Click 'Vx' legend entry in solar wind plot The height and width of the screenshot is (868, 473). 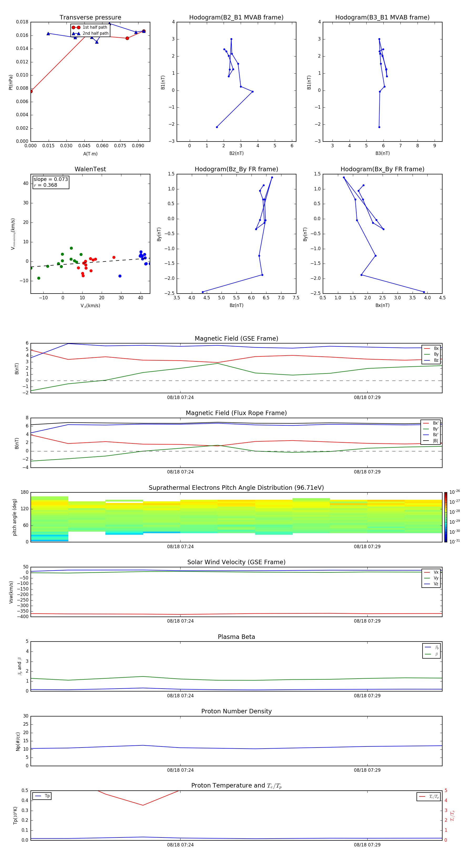click(x=431, y=572)
